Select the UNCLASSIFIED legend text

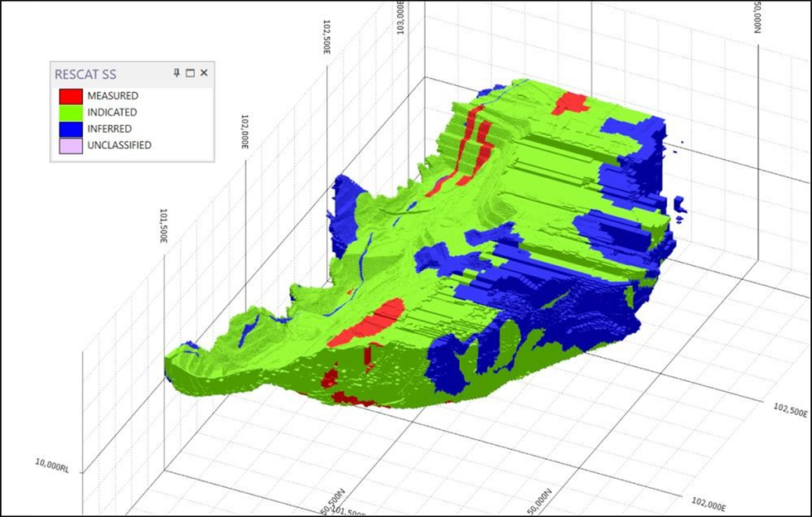119,145
